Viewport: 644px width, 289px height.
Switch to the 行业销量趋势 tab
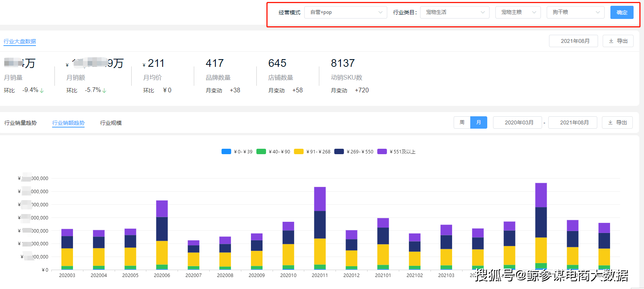[20, 123]
